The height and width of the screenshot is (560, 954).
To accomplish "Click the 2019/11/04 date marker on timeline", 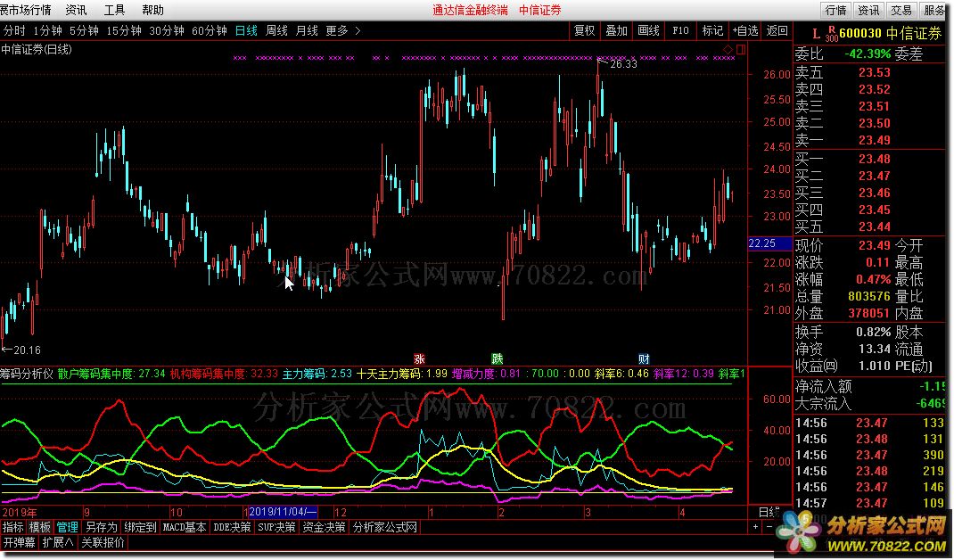I will (x=283, y=512).
